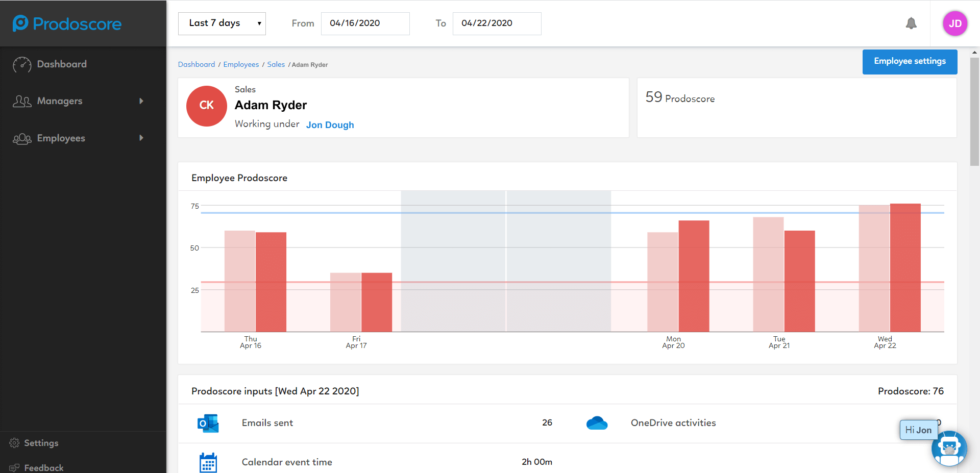This screenshot has height=473, width=980.
Task: Click the Employee settings button
Action: point(909,61)
